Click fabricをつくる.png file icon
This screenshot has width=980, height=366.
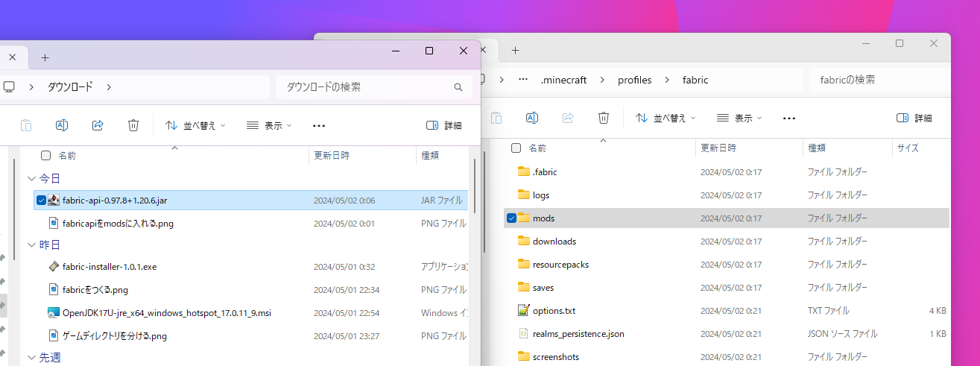coord(54,289)
